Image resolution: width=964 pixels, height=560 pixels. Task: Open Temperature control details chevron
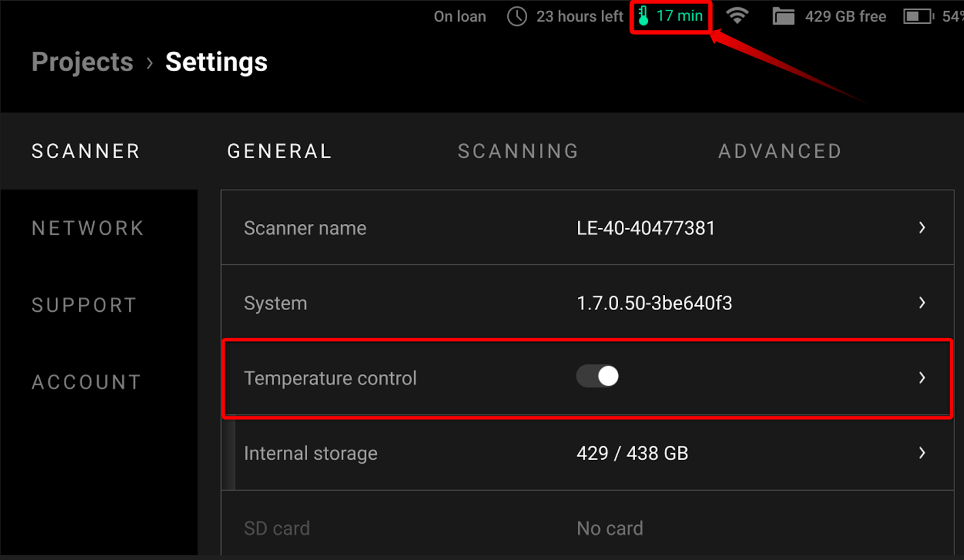pyautogui.click(x=922, y=378)
